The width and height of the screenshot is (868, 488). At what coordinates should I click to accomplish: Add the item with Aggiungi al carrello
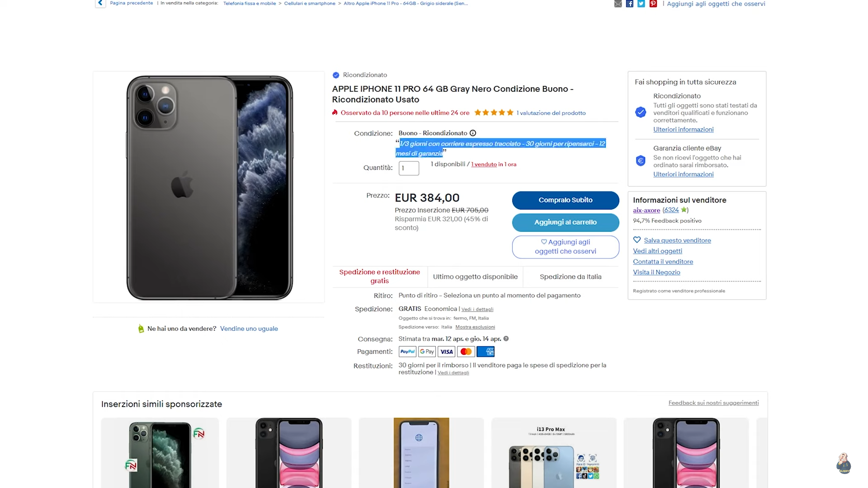pyautogui.click(x=565, y=222)
